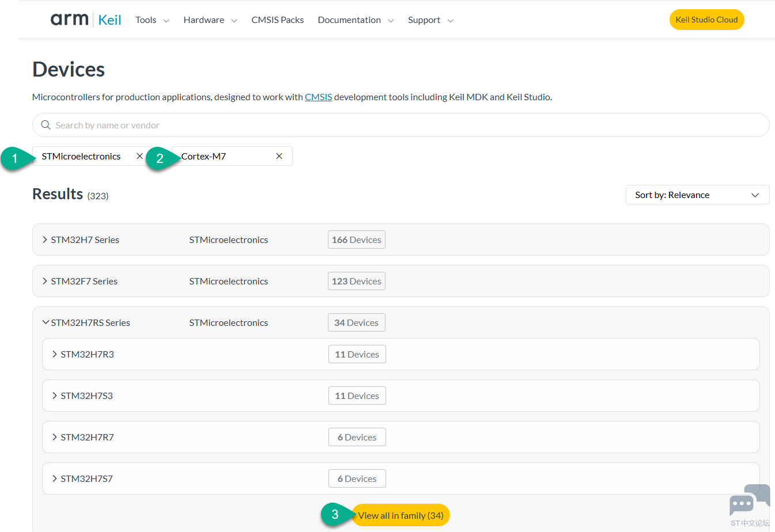Viewport: 775px width, 532px height.
Task: Click the Tools menu chevron
Action: tap(166, 21)
